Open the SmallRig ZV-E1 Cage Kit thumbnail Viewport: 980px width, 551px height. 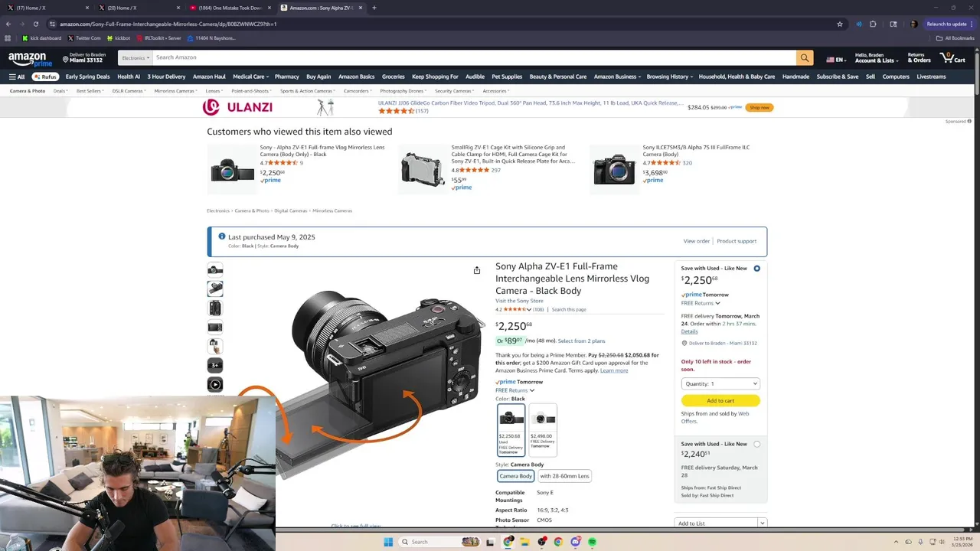pyautogui.click(x=423, y=169)
